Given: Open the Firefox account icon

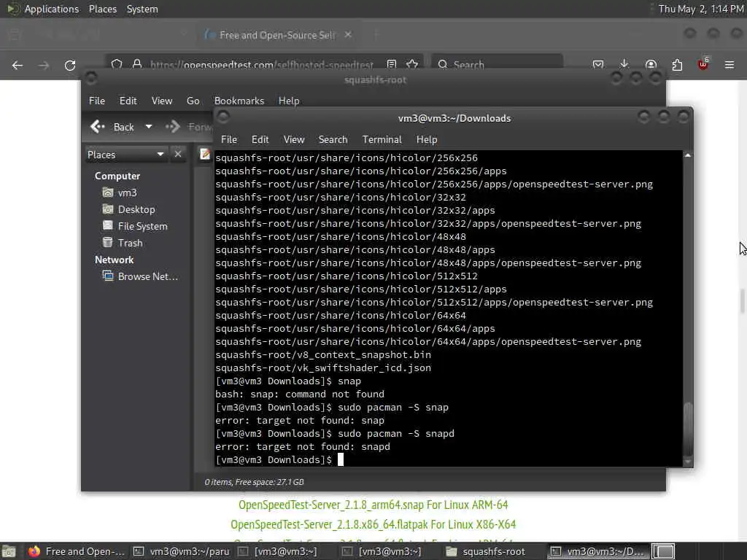Looking at the screenshot, I should [651, 64].
